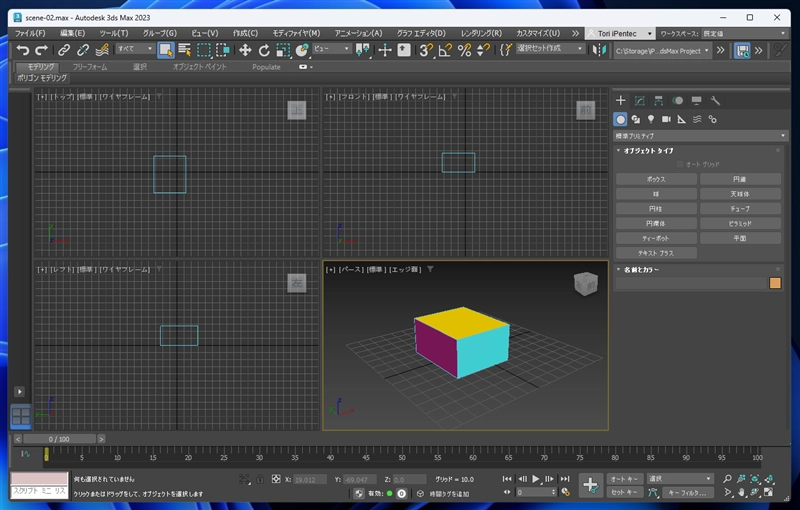This screenshot has height=510, width=800.
Task: Click the current frame number field
Action: (534, 492)
